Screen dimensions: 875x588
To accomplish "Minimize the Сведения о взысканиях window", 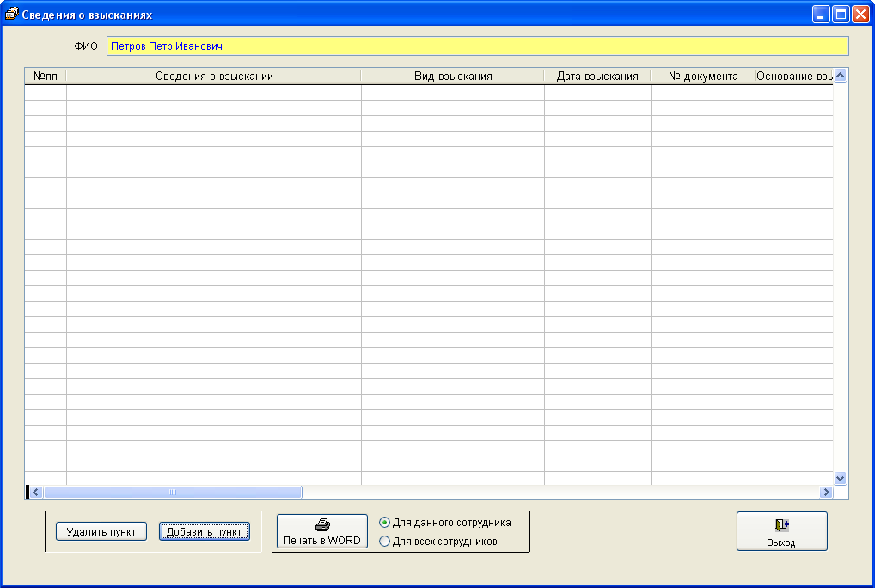I will pos(820,14).
